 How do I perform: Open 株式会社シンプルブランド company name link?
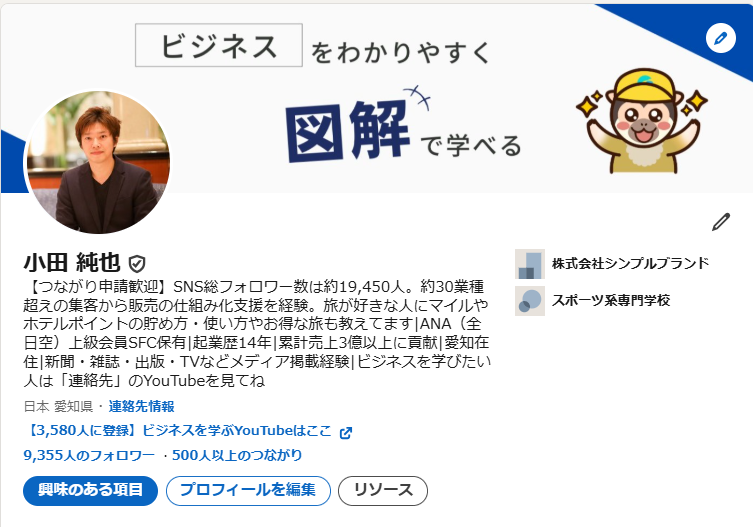631,263
